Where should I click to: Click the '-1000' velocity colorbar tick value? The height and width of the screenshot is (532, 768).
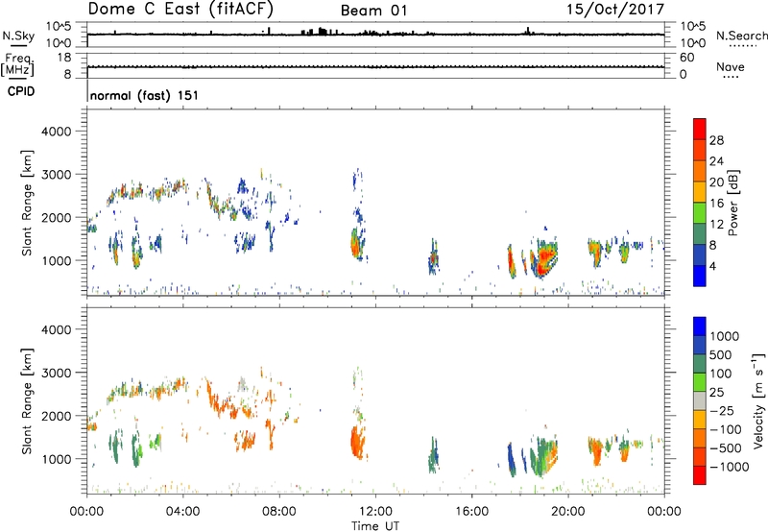tap(730, 467)
